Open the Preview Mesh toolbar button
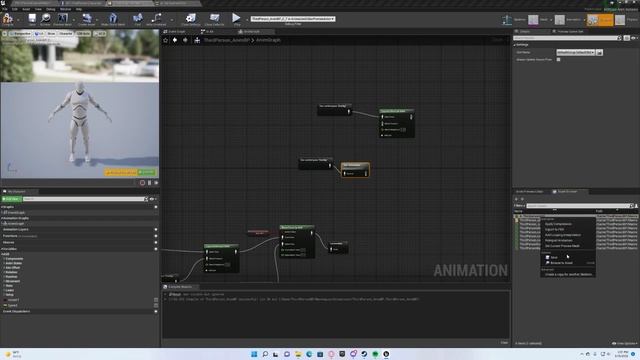Screen dimensions: 640x360 62,19
